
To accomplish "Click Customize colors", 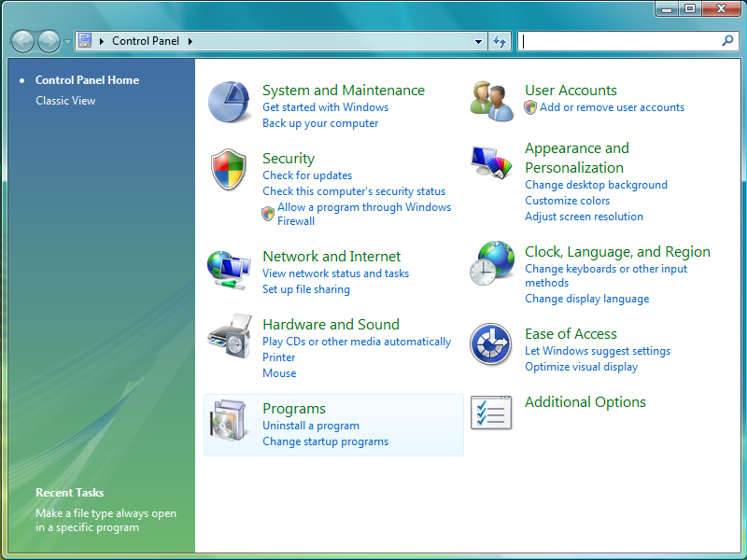I will click(x=568, y=201).
